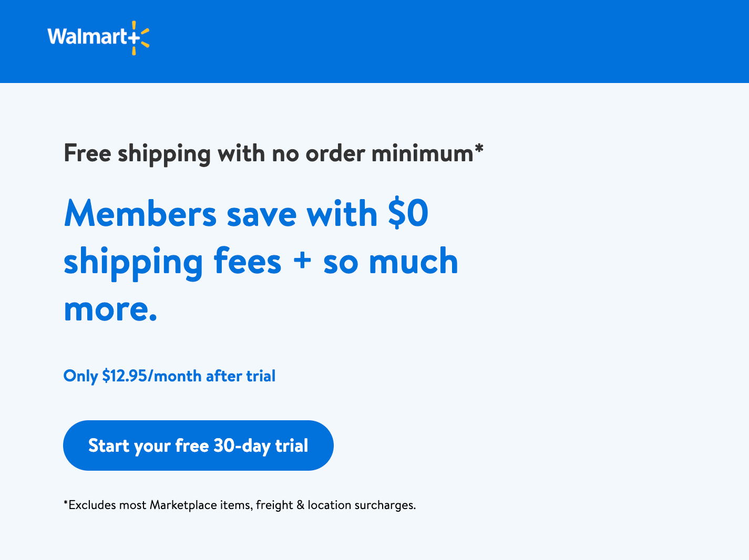The height and width of the screenshot is (560, 749).
Task: Click the word 'trial' inside the blue button
Action: 292,445
